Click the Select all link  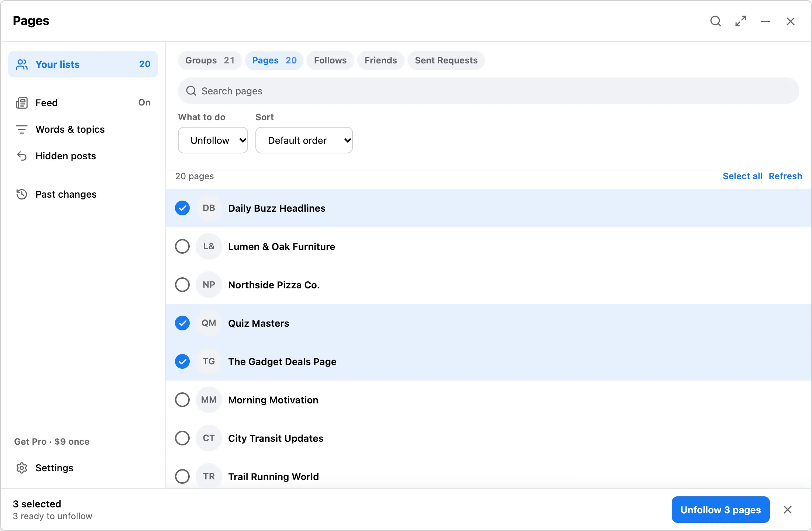pos(743,176)
